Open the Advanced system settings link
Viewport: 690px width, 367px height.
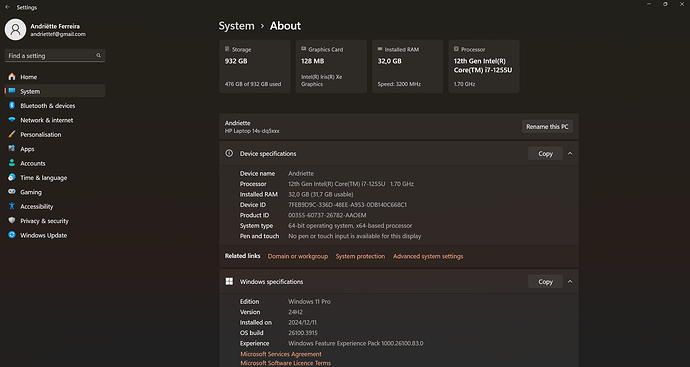tap(428, 256)
